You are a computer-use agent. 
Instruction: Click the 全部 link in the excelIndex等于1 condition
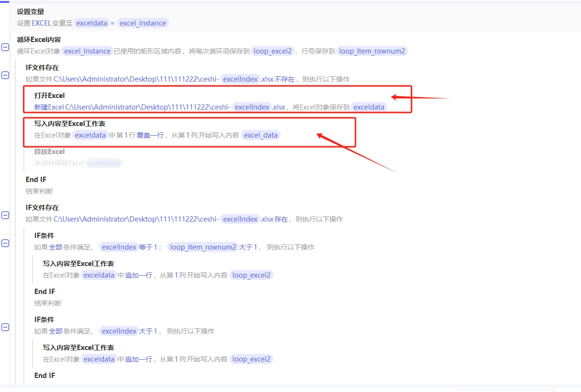(x=56, y=247)
